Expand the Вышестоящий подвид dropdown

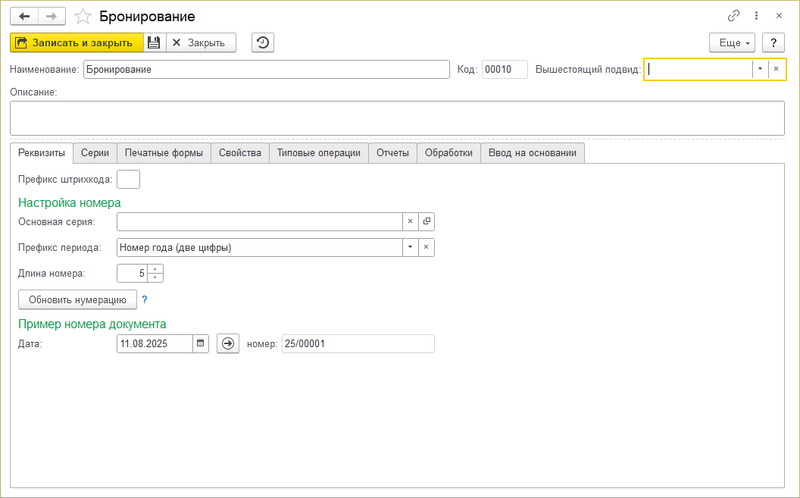click(760, 69)
